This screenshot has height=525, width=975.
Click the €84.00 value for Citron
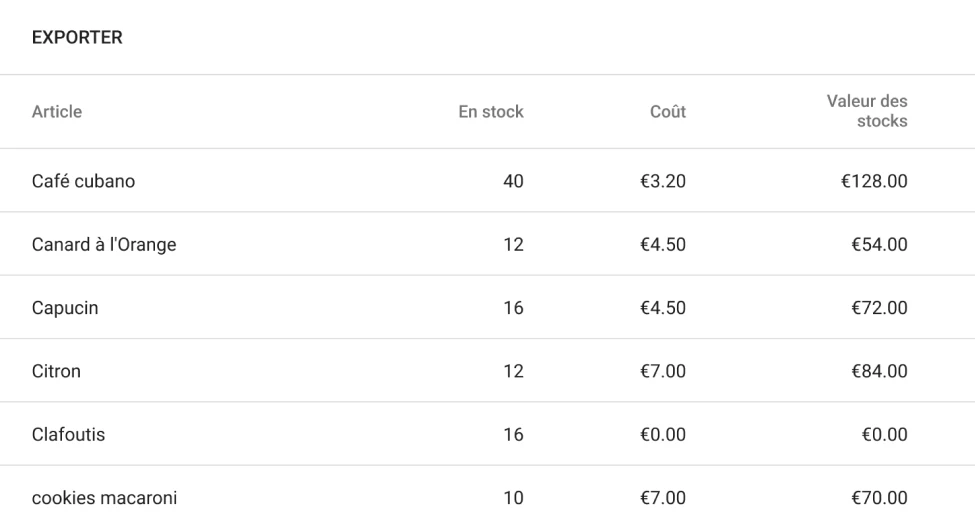click(x=879, y=371)
